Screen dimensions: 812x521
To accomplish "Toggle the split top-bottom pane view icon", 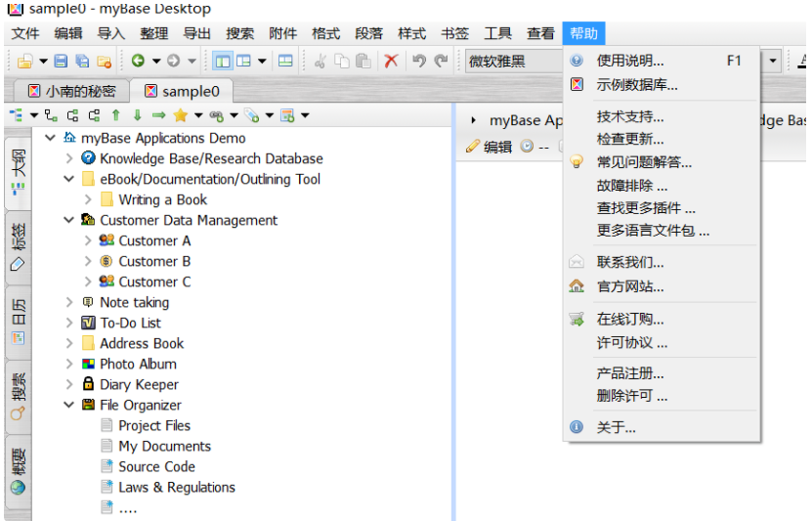I will [285, 62].
